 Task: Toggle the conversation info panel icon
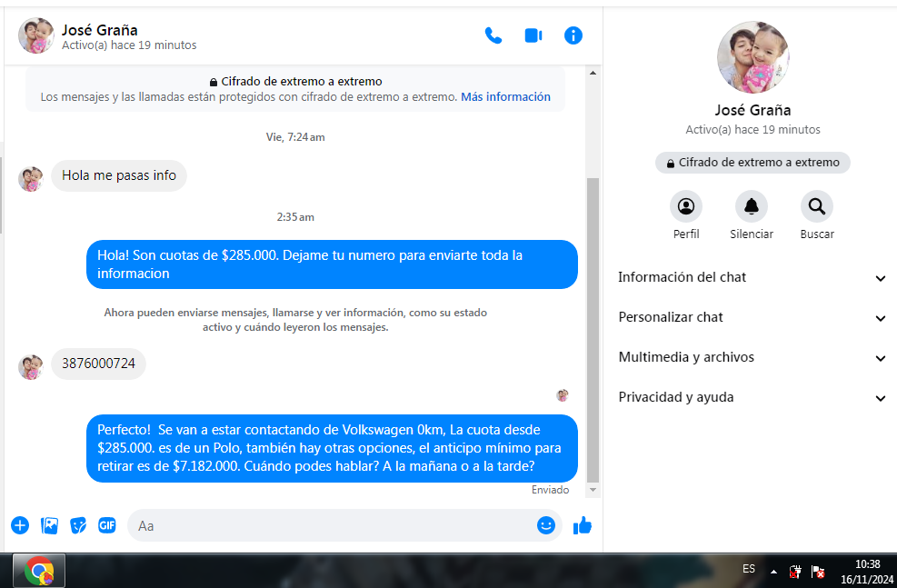(573, 35)
